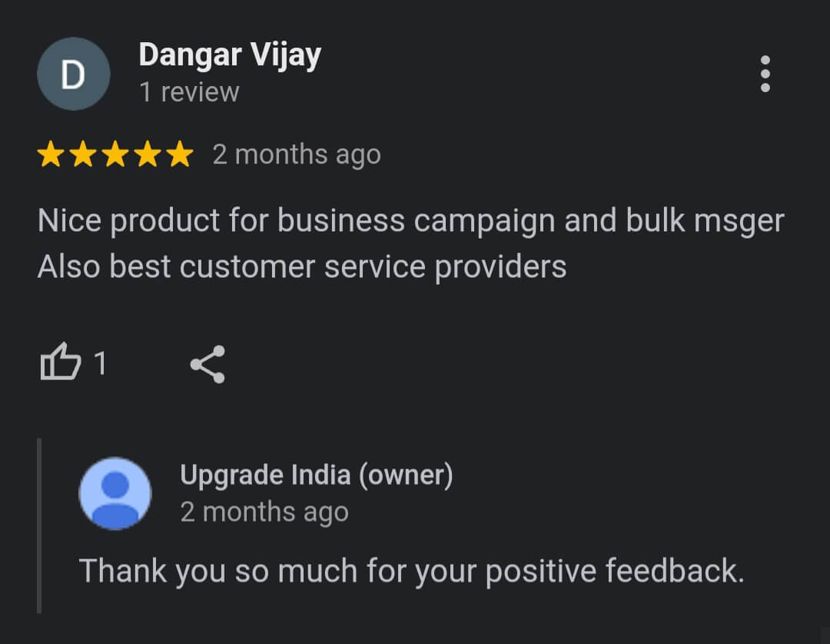Click the fifth yellow rating star

[x=180, y=154]
